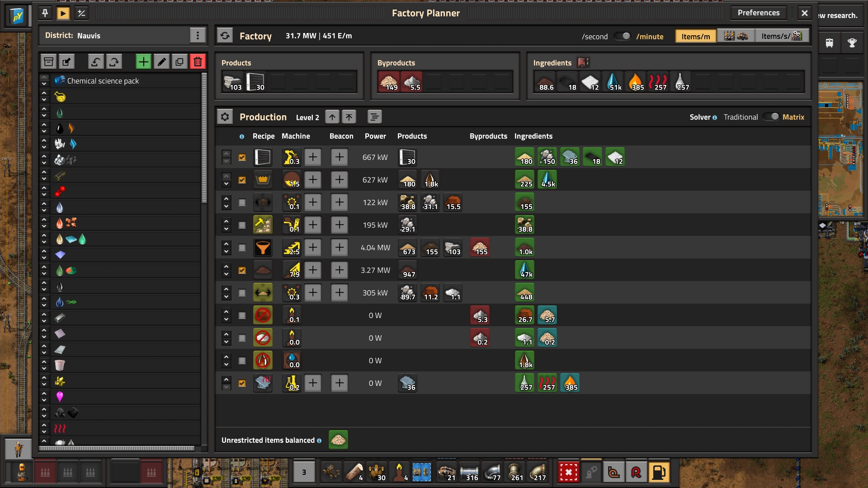Toggle the per second/per minute switch
Image resolution: width=868 pixels, height=488 pixels.
tap(622, 36)
